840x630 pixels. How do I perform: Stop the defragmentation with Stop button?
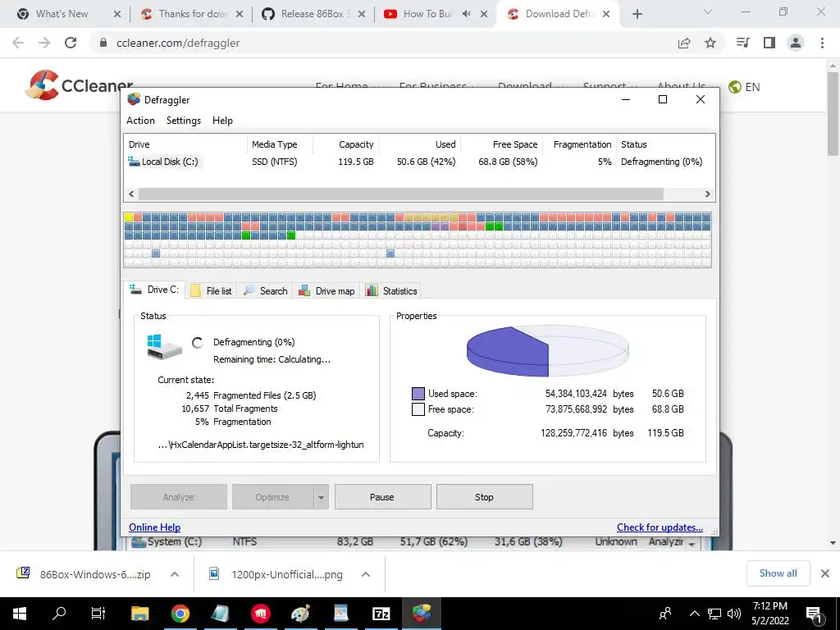click(484, 496)
